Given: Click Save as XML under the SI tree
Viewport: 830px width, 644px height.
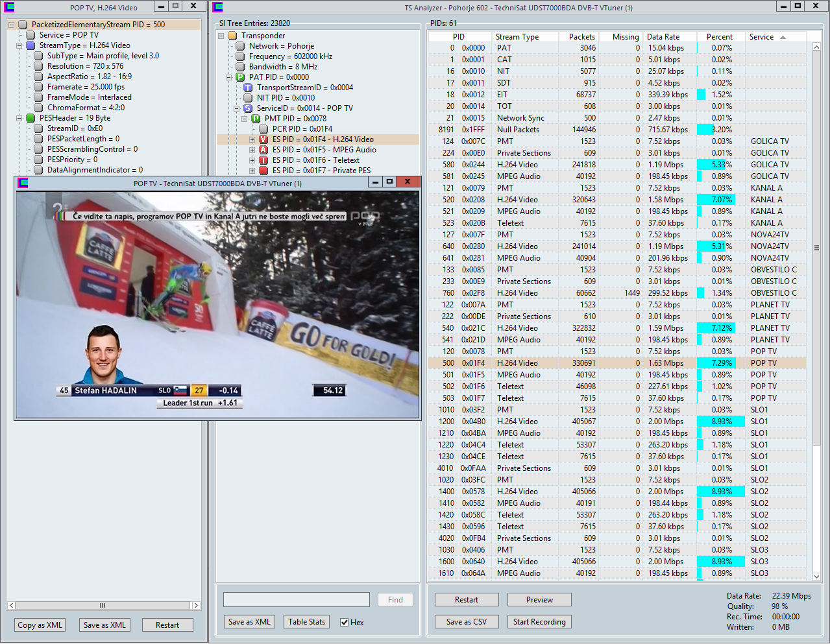Looking at the screenshot, I should coord(249,622).
